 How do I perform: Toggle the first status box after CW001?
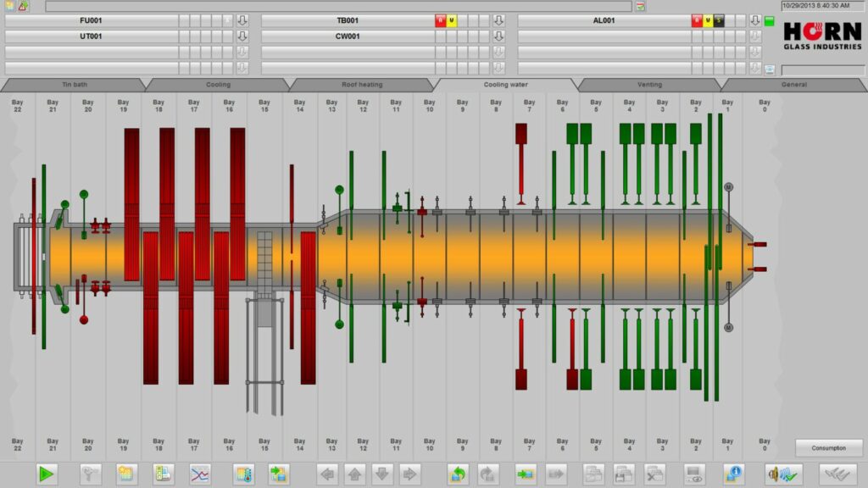440,36
